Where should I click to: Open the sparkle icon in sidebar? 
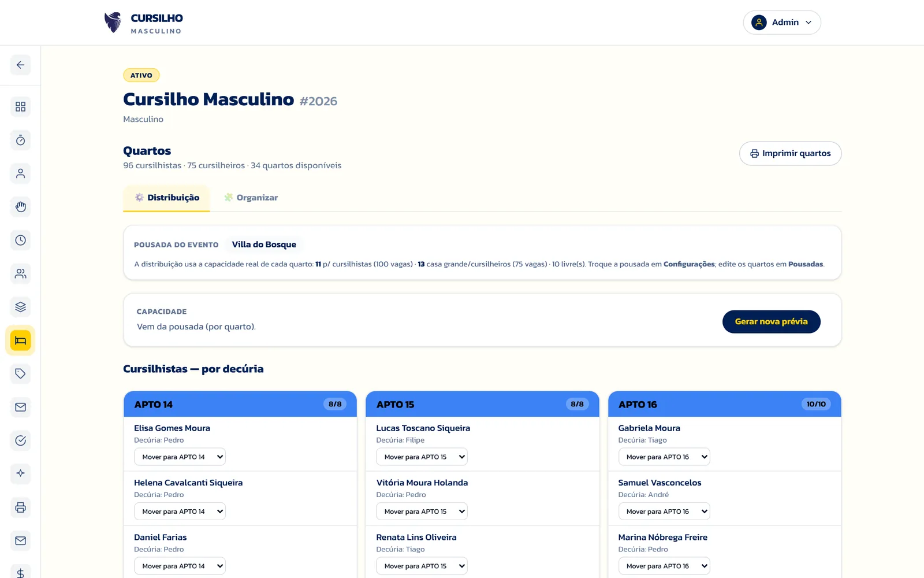point(20,474)
